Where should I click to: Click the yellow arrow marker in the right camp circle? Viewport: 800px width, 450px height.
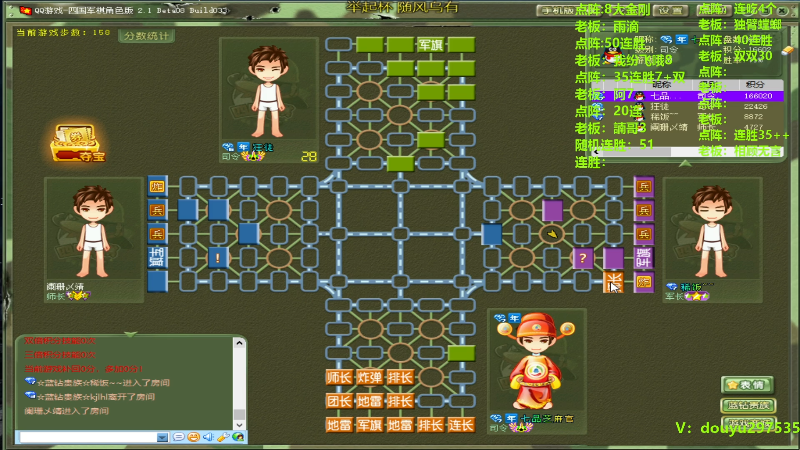tap(552, 234)
